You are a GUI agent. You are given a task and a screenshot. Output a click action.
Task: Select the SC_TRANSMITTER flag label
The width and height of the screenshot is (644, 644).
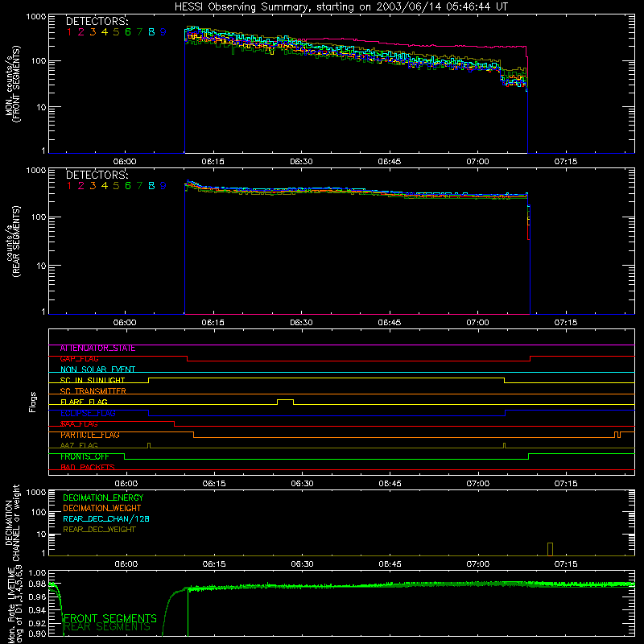[x=93, y=391]
